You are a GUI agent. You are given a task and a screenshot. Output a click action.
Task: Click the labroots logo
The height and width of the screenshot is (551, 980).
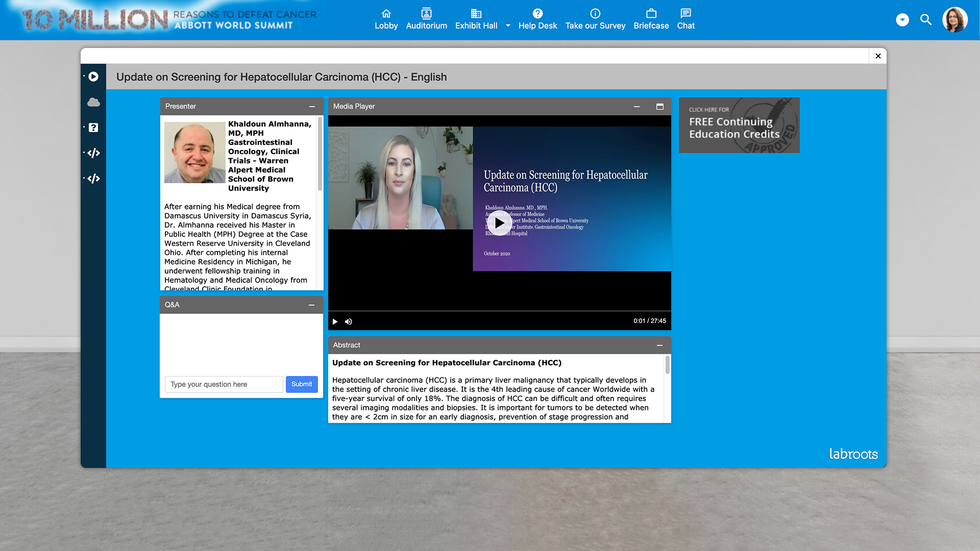(853, 454)
